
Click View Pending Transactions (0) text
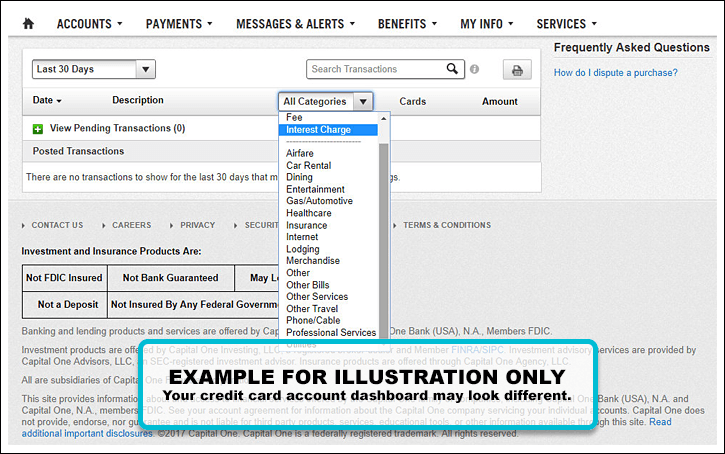117,128
